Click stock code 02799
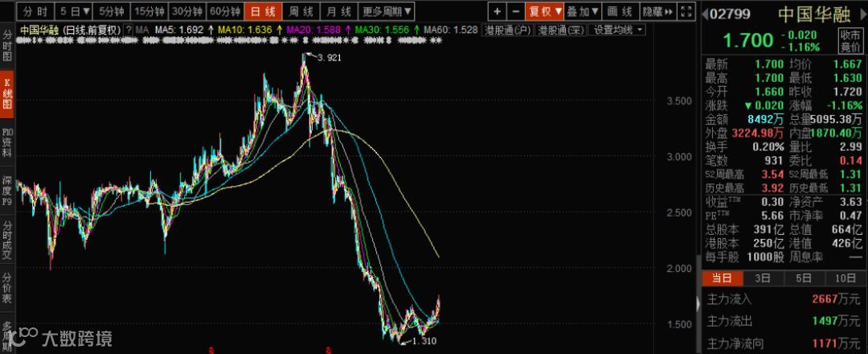This screenshot has width=868, height=354. point(730,14)
